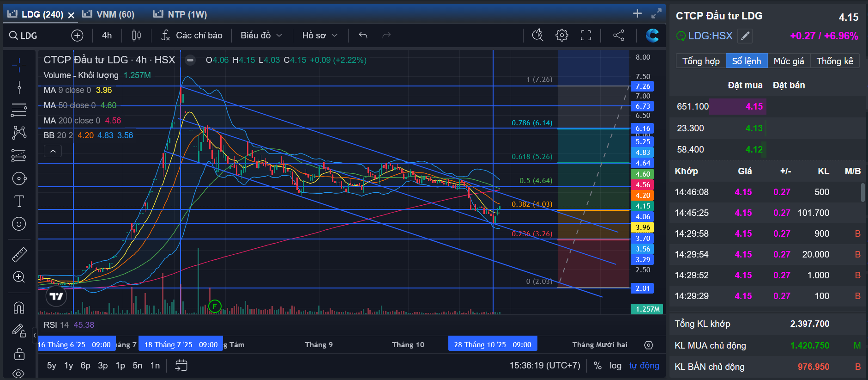Click the redo arrow

coord(386,35)
